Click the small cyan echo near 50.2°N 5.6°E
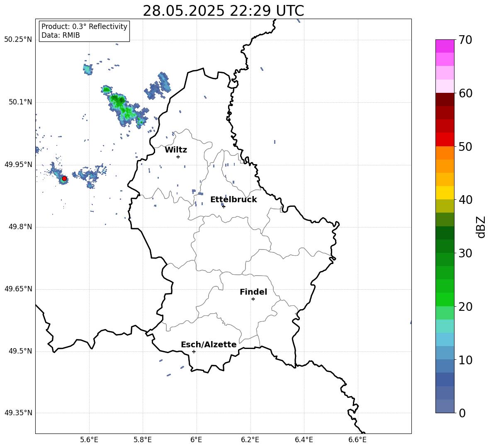The height and width of the screenshot is (448, 491). coord(88,69)
